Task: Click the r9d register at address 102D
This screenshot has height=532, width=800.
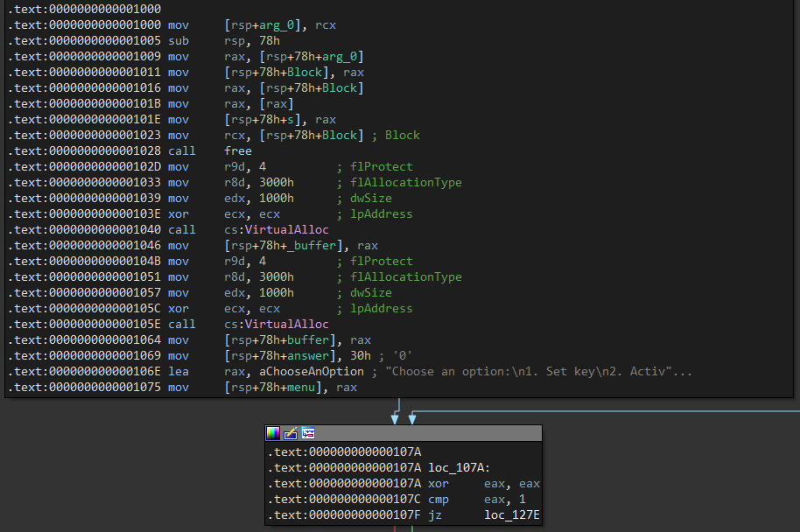Action: click(235, 167)
